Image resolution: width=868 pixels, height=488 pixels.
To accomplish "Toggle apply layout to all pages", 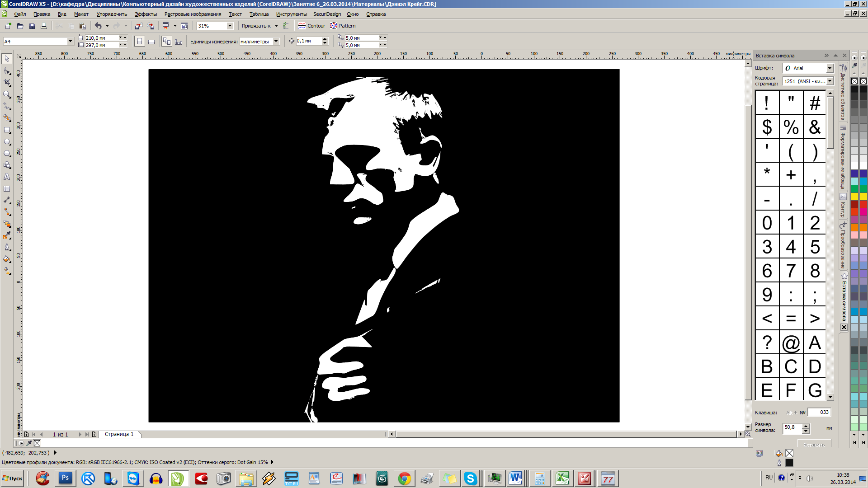I will click(x=167, y=42).
